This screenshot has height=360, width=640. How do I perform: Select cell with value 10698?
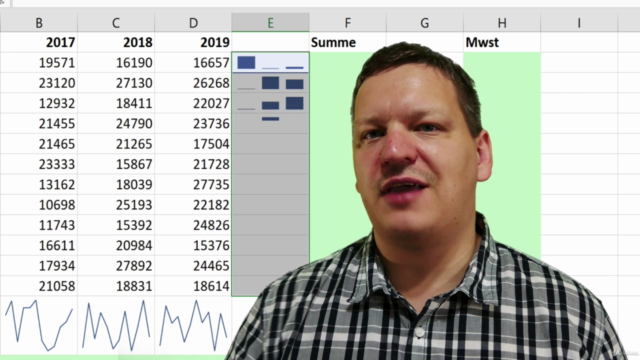tap(39, 205)
